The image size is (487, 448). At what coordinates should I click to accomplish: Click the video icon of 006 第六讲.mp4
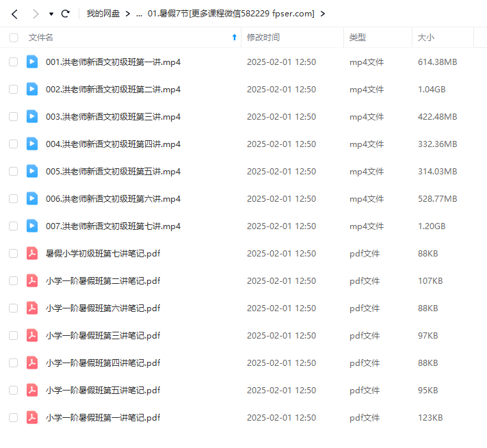click(32, 198)
